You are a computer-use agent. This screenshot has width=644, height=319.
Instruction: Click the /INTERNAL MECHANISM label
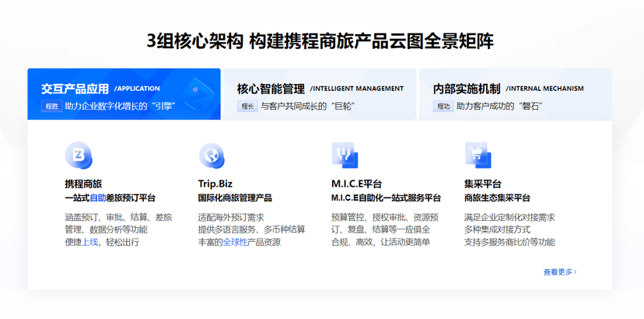tap(544, 89)
